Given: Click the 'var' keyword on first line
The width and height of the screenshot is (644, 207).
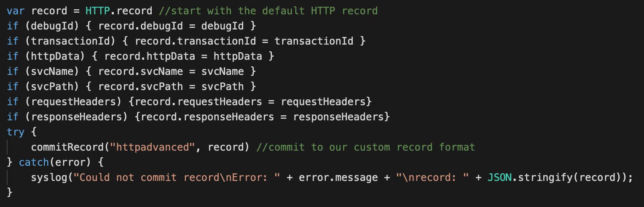Looking at the screenshot, I should pyautogui.click(x=16, y=11).
